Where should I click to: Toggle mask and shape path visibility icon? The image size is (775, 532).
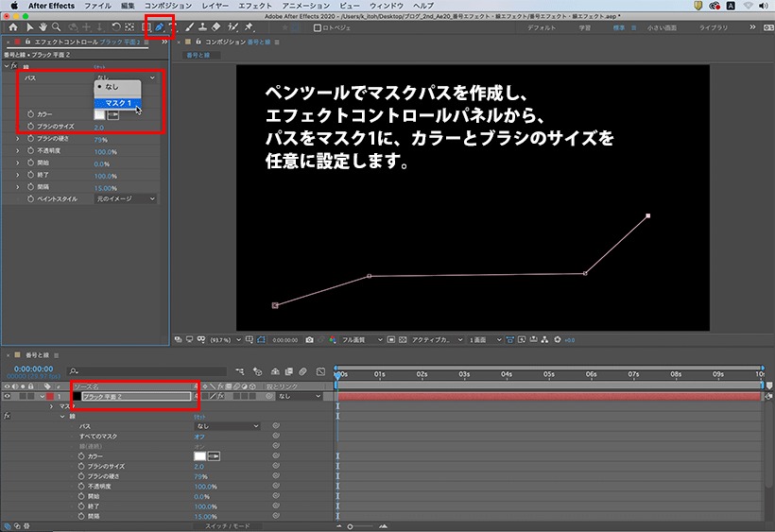[x=261, y=340]
